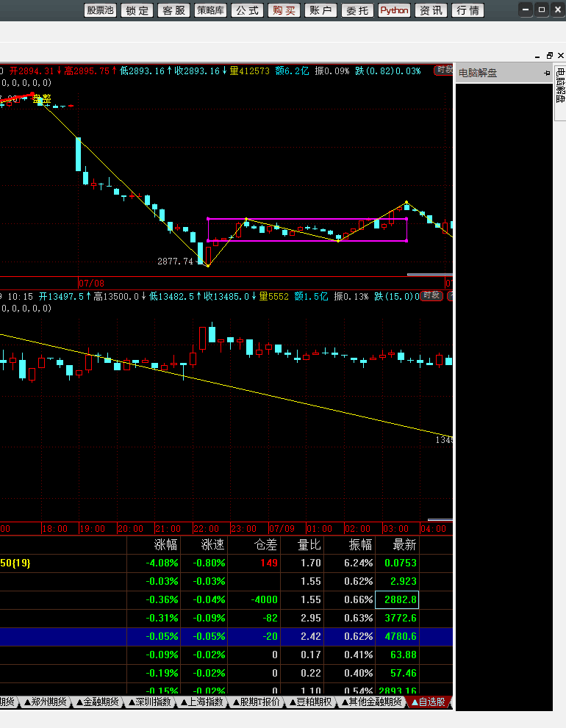This screenshot has height=728, width=566.
Task: Switch to the 上海指数 tab
Action: point(201,702)
